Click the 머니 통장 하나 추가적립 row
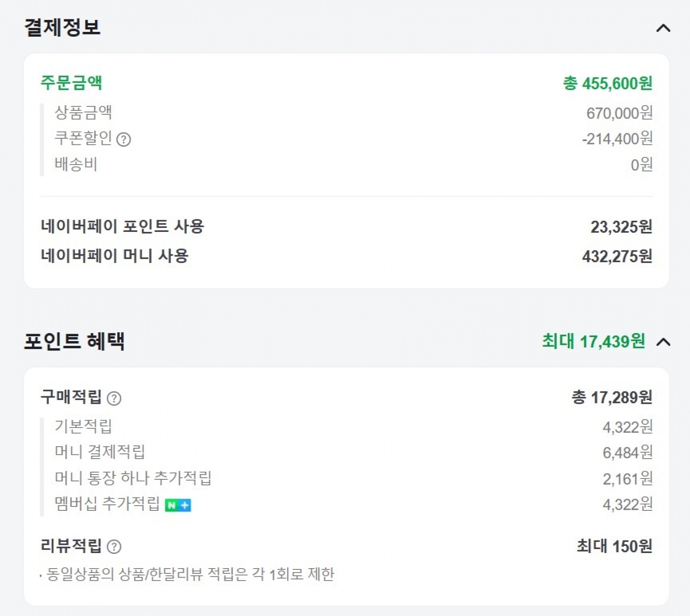This screenshot has height=616, width=690. 133,478
